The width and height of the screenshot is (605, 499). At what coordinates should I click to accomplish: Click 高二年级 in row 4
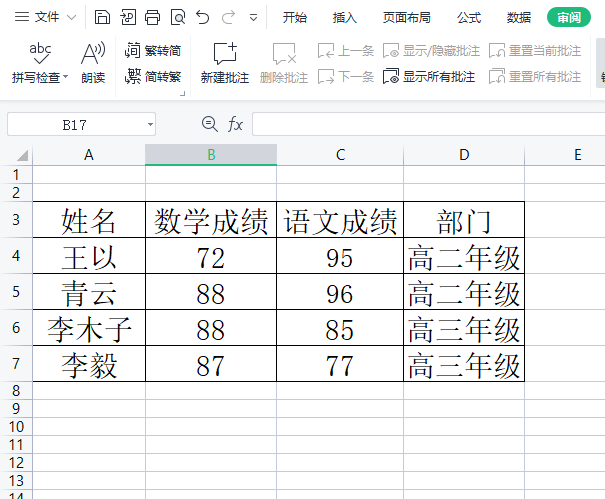pyautogui.click(x=464, y=256)
